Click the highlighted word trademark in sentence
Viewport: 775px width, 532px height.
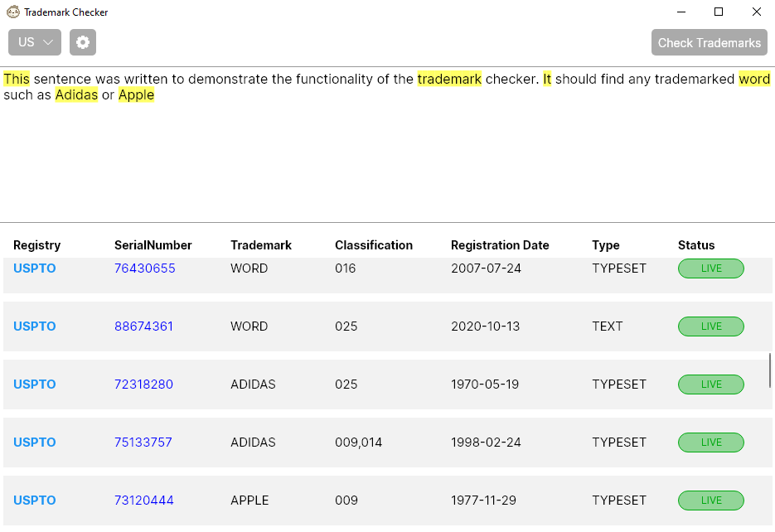(449, 79)
